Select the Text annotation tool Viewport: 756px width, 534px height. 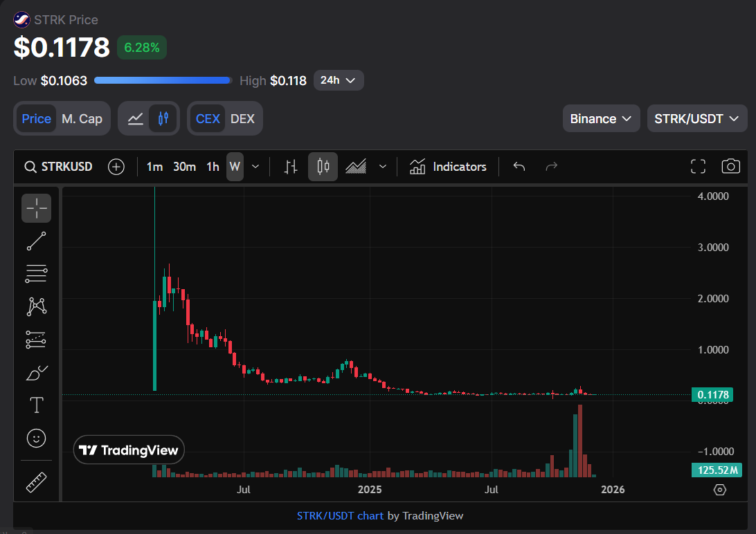[36, 405]
